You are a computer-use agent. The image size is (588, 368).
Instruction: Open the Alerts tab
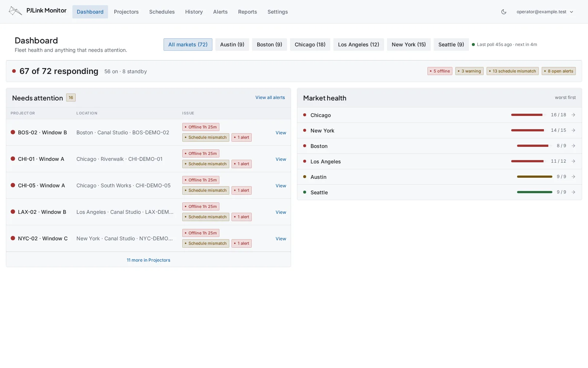coord(220,12)
